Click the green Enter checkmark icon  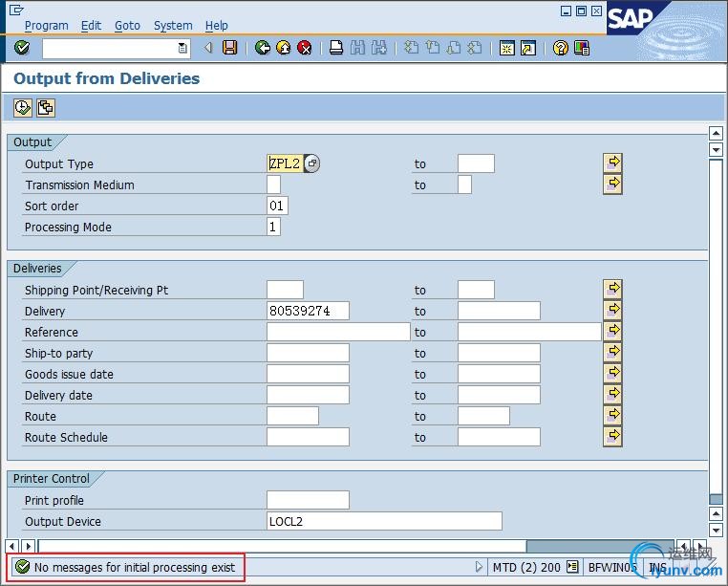coord(22,48)
